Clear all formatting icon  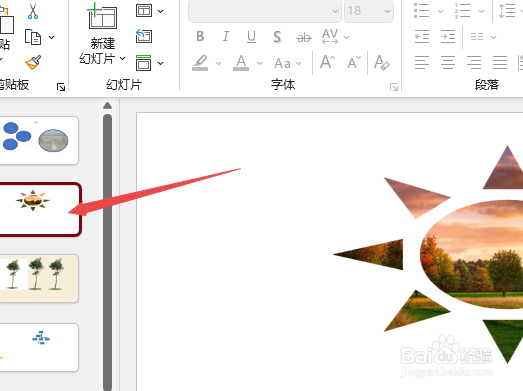382,62
